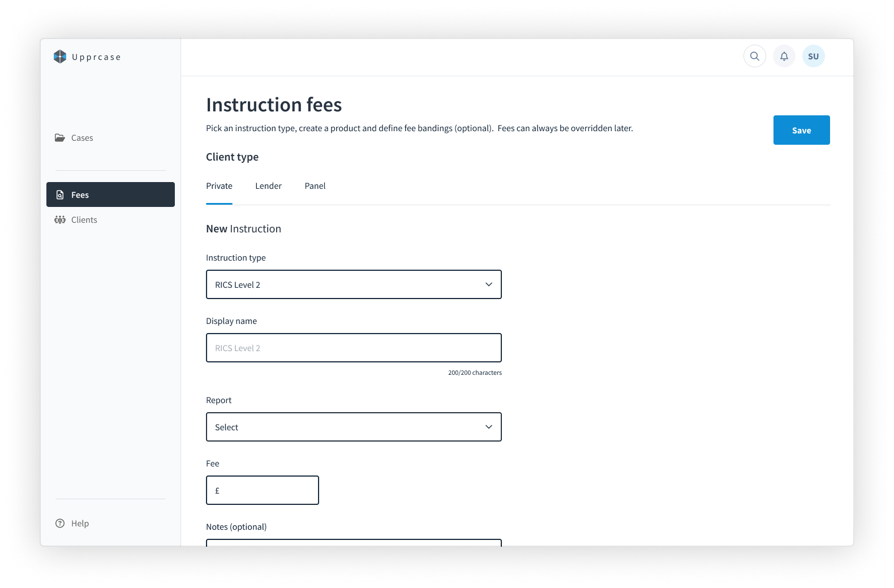Image resolution: width=894 pixels, height=588 pixels.
Task: Open search with the magnifier icon
Action: coord(755,56)
